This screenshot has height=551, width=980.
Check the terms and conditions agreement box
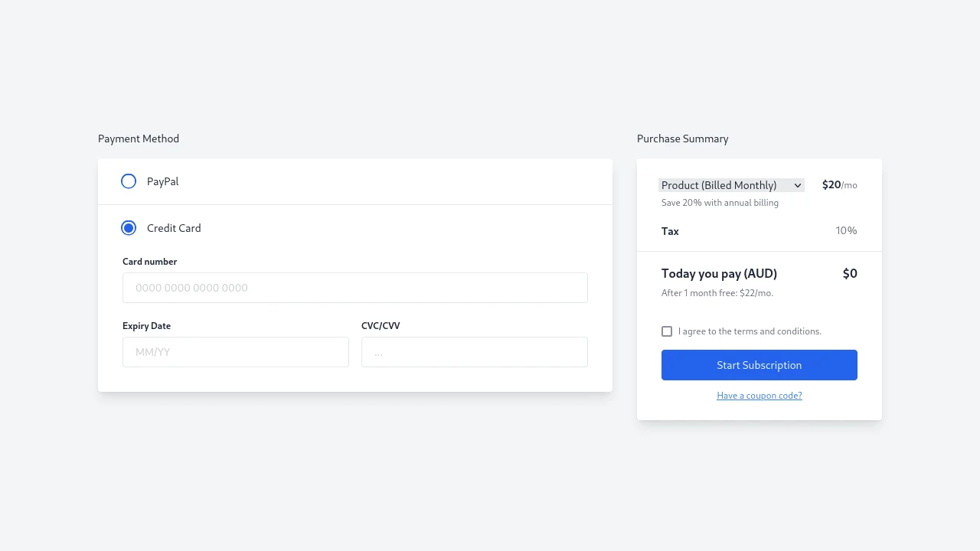pyautogui.click(x=667, y=331)
